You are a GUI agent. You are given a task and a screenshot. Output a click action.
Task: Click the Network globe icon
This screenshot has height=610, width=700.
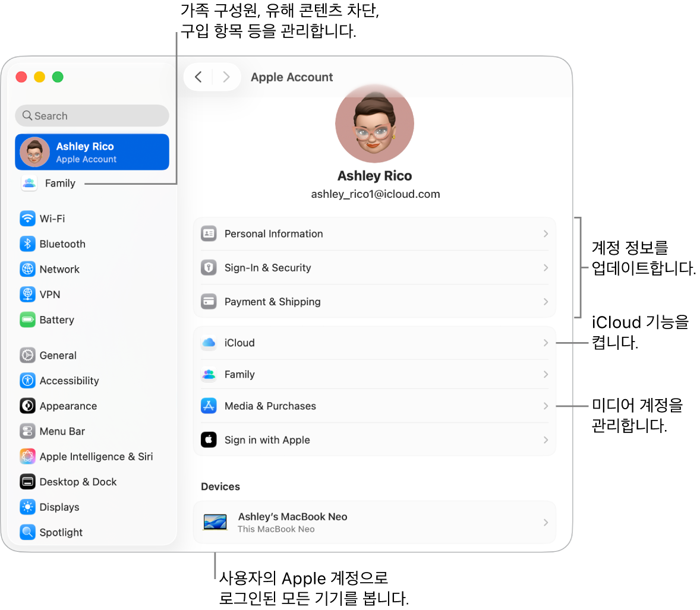[x=27, y=269]
